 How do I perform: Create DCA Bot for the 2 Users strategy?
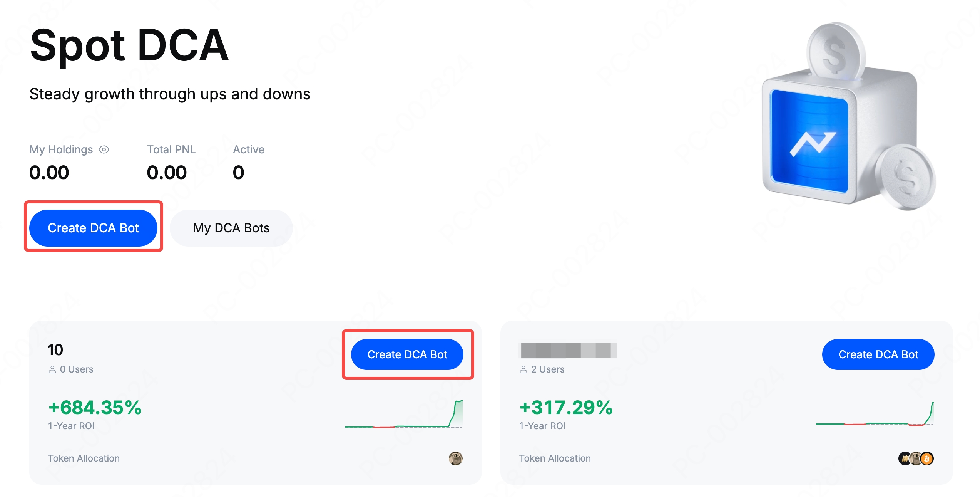coord(878,354)
